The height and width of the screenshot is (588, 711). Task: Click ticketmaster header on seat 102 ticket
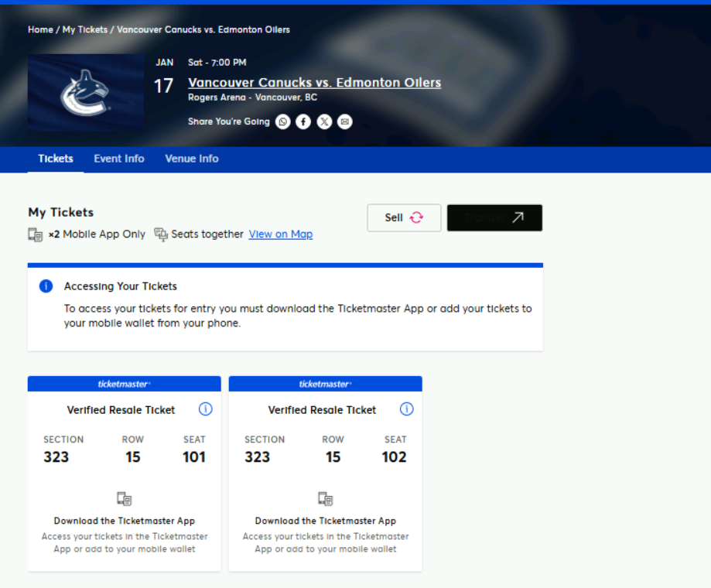[325, 384]
